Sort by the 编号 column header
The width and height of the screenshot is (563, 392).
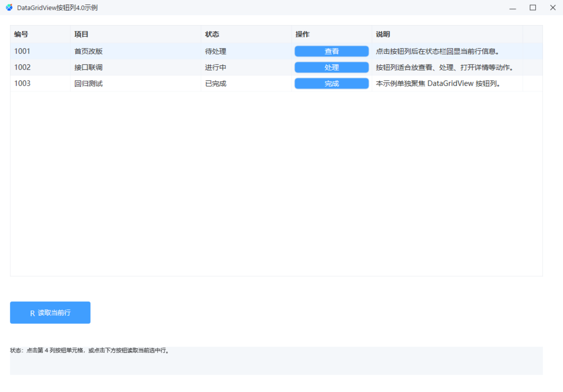(x=40, y=34)
